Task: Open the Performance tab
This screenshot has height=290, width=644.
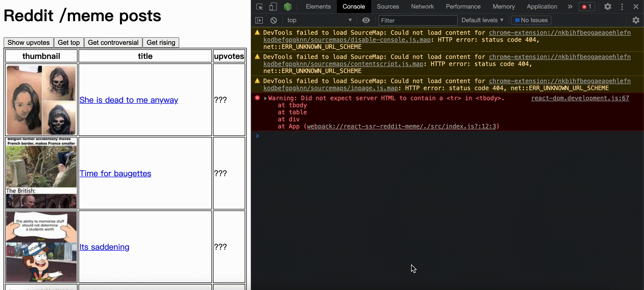Action: point(463,7)
